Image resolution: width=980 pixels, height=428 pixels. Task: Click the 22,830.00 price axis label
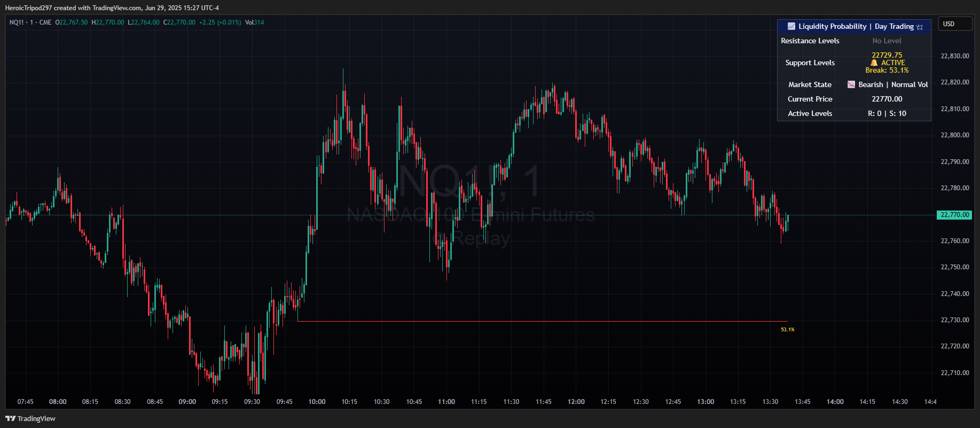[954, 56]
